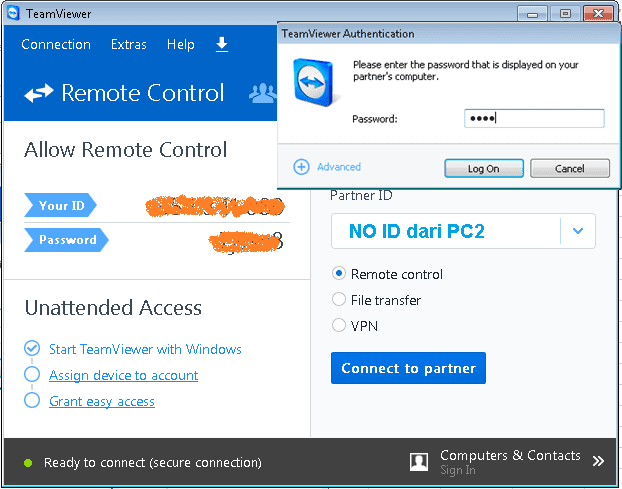
Task: Click the Password input field
Action: (x=534, y=119)
